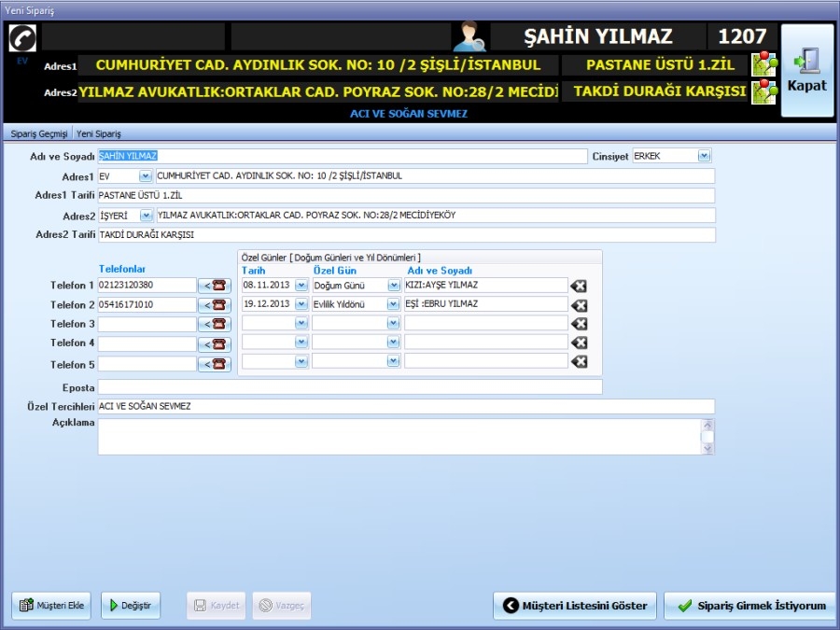Open Adres2 type dropdown showing İŞYERİ
The image size is (840, 630).
tap(146, 216)
